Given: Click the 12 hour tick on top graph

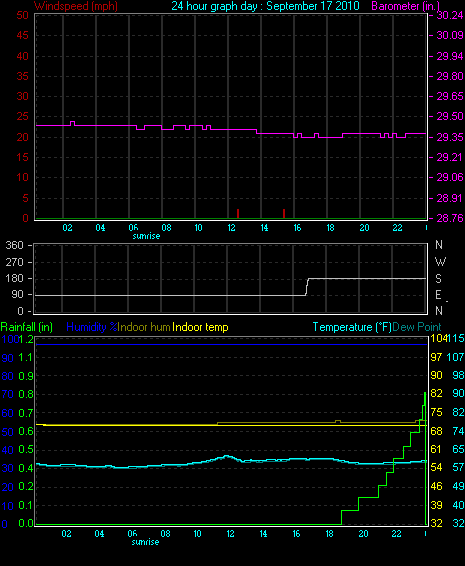Looking at the screenshot, I should coord(231,228).
